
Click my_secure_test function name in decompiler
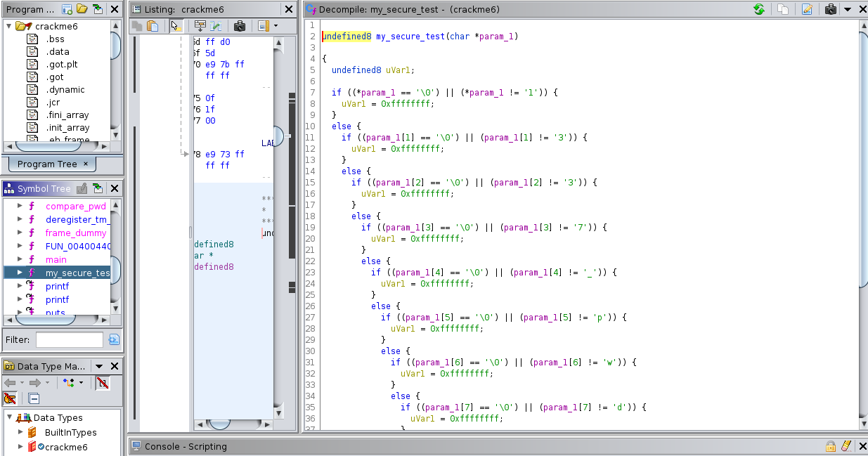click(410, 36)
